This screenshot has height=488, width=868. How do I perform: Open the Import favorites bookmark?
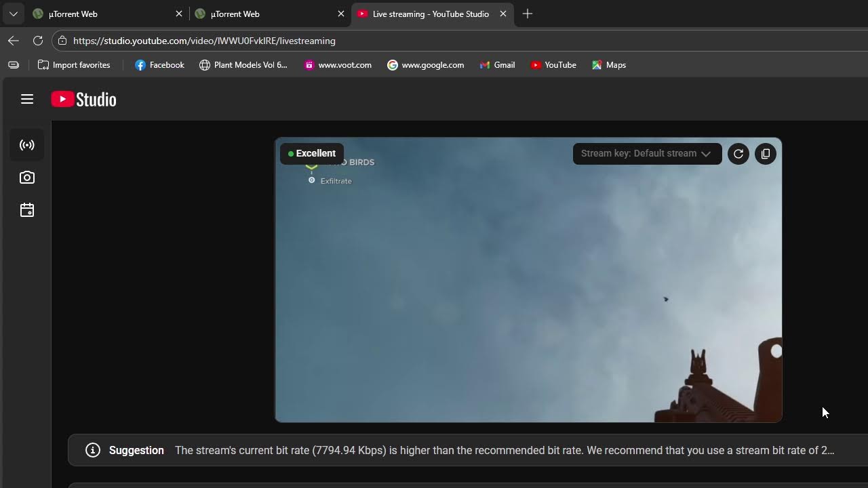[74, 65]
